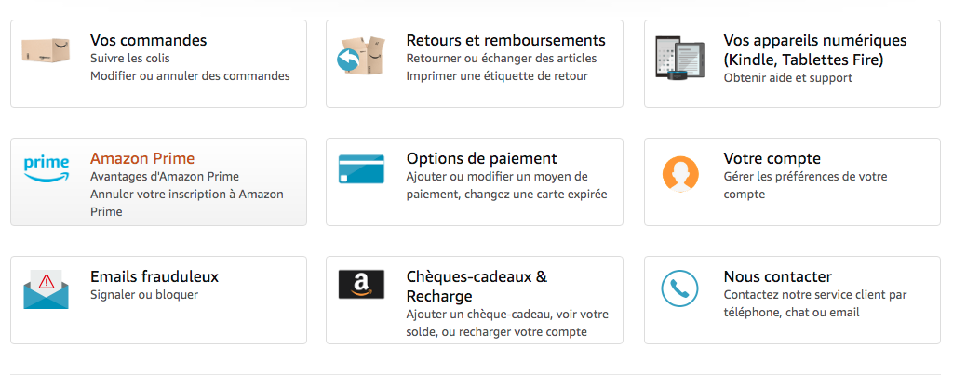The image size is (980, 389).
Task: Click 'Modifier ou annuler des commandes' text
Action: pyautogui.click(x=190, y=75)
